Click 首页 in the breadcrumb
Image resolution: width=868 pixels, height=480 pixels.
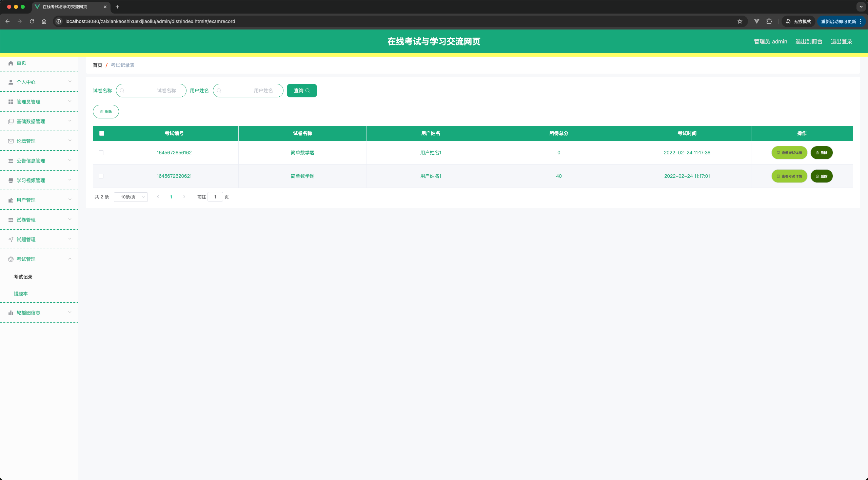(98, 65)
